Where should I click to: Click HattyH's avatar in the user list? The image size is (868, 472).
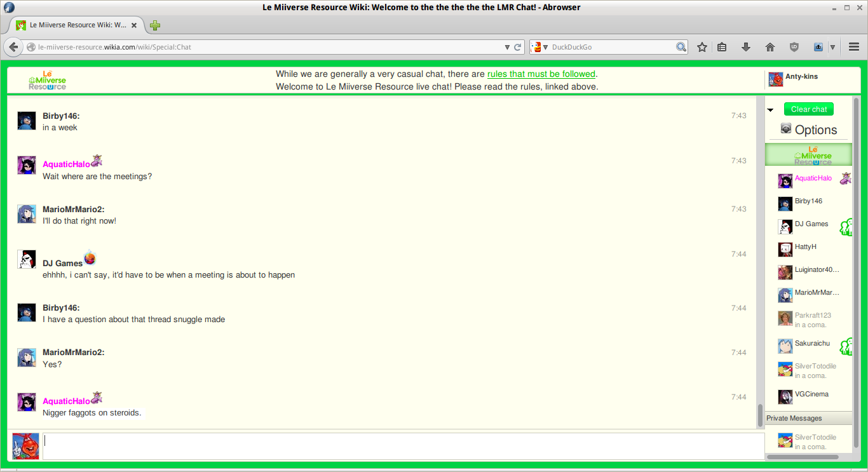[x=785, y=250]
